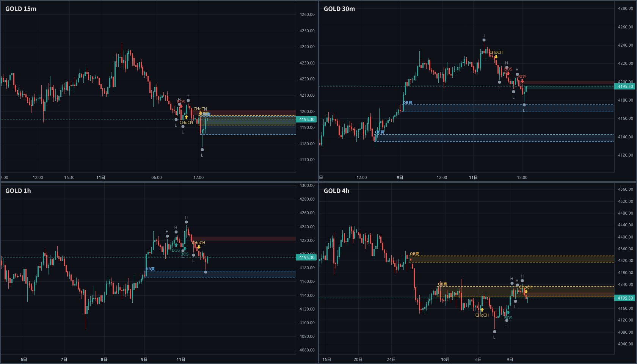The image size is (637, 364).
Task: Click the 4195.30 price tag on GOLD 15m
Action: tap(307, 119)
